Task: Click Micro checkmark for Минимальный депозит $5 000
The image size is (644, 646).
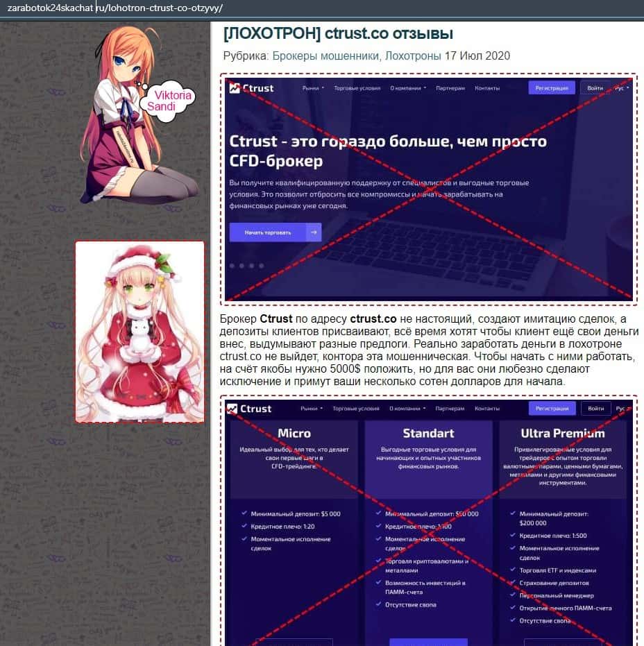Action: (244, 513)
